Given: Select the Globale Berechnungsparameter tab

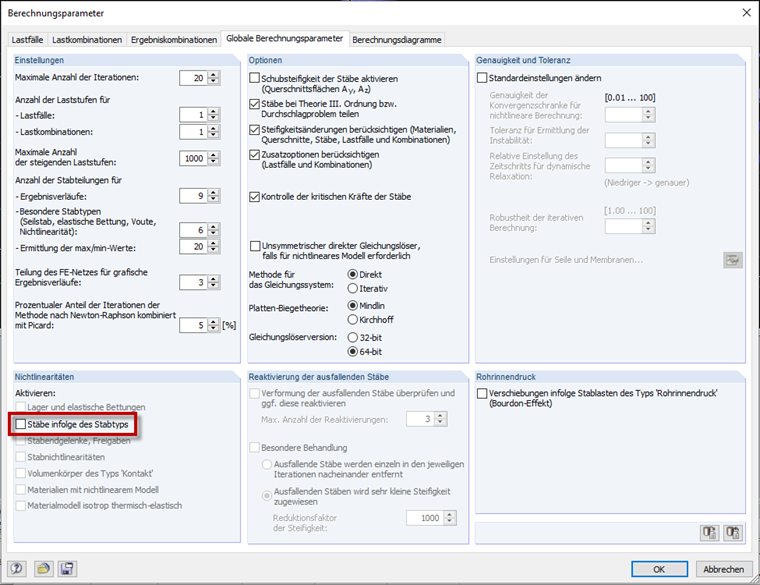Looking at the screenshot, I should pos(285,38).
